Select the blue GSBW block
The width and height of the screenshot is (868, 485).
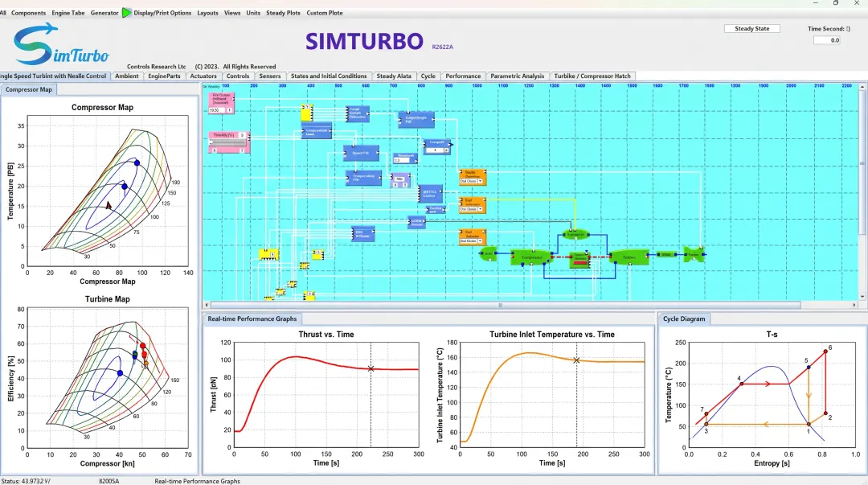tap(417, 222)
